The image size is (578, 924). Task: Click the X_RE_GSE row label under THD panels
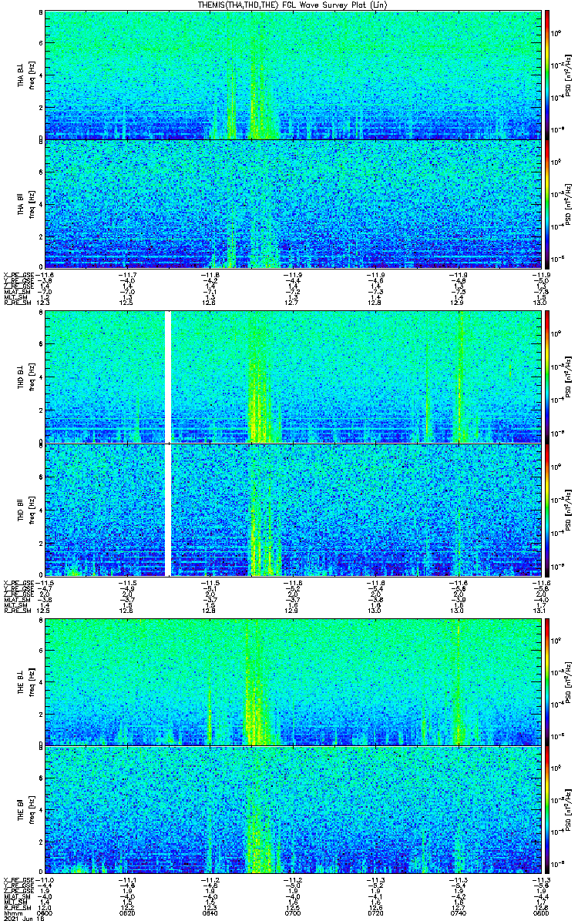pyautogui.click(x=19, y=582)
